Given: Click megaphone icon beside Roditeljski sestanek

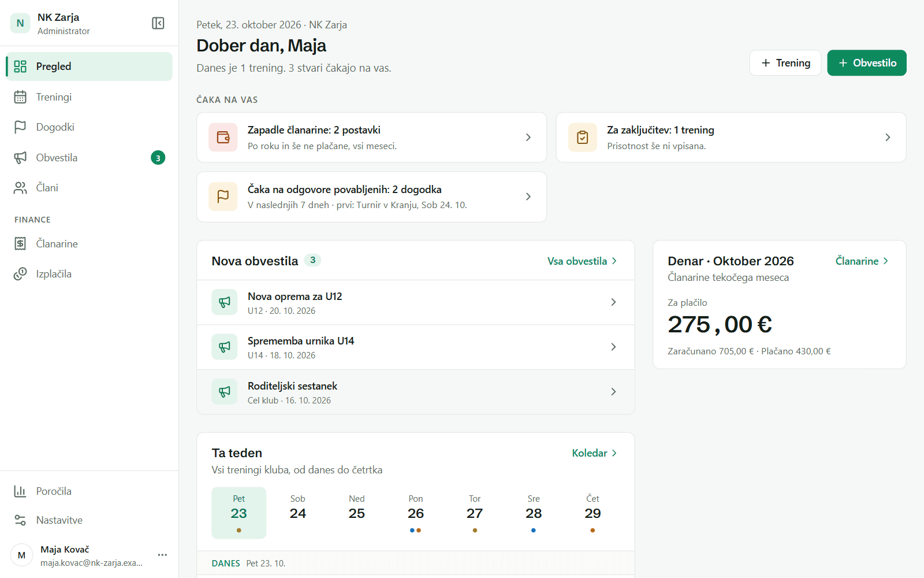Looking at the screenshot, I should click(x=225, y=392).
